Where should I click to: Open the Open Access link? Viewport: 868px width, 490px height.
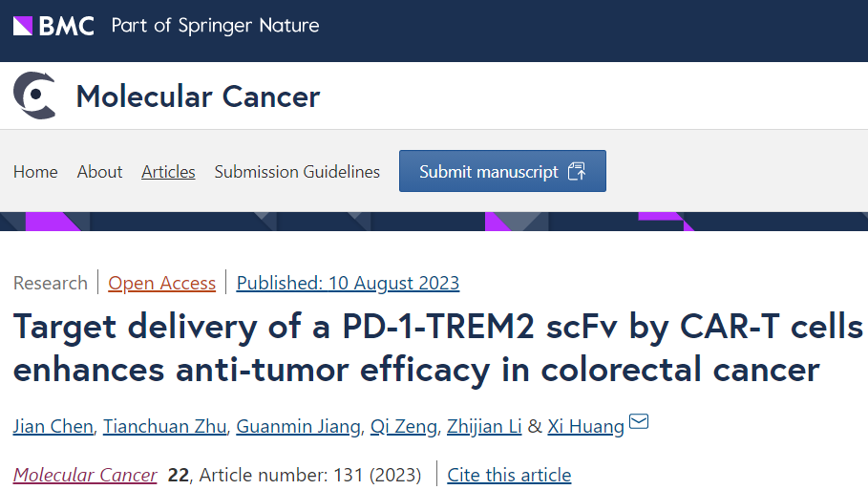pos(161,283)
